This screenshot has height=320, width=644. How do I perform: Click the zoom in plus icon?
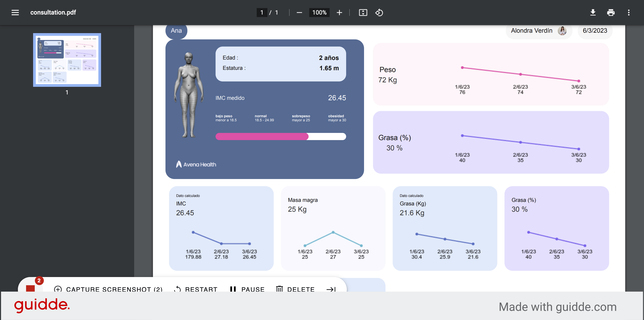(x=339, y=13)
